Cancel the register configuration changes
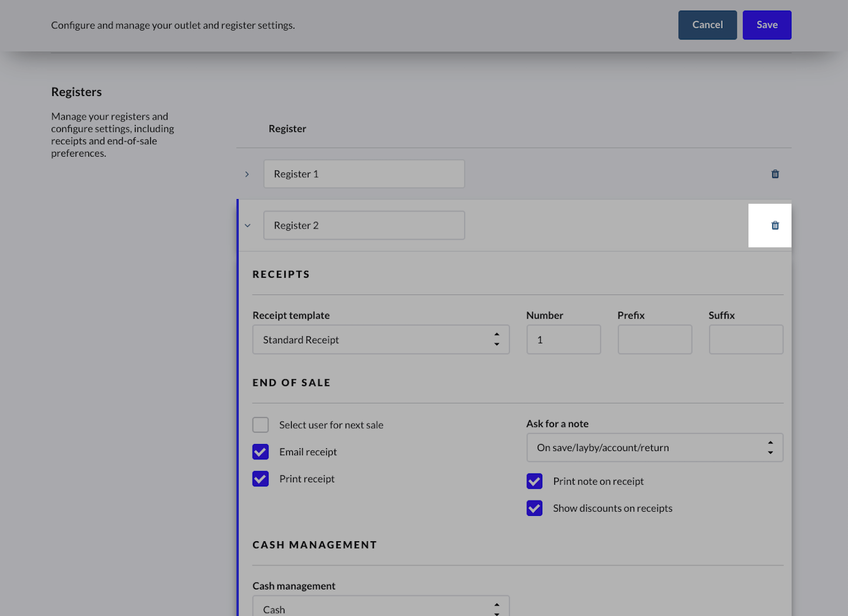Viewport: 848px width, 616px height. pyautogui.click(x=707, y=25)
